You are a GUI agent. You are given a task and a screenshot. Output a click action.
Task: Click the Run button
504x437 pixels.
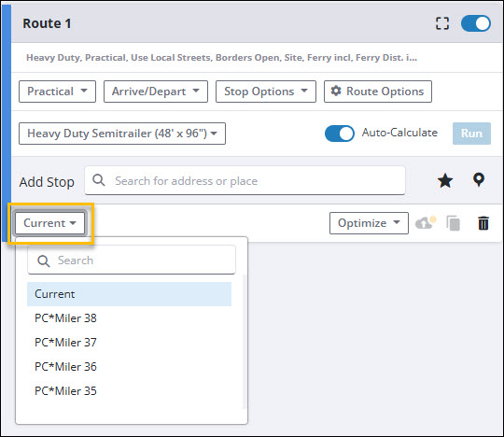[x=471, y=134]
